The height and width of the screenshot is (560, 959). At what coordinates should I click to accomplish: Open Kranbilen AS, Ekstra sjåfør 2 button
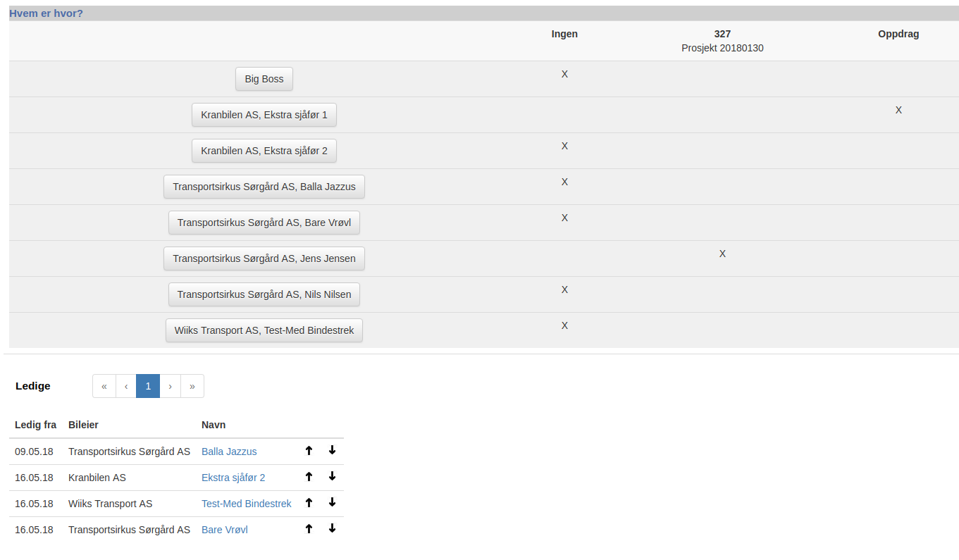264,151
